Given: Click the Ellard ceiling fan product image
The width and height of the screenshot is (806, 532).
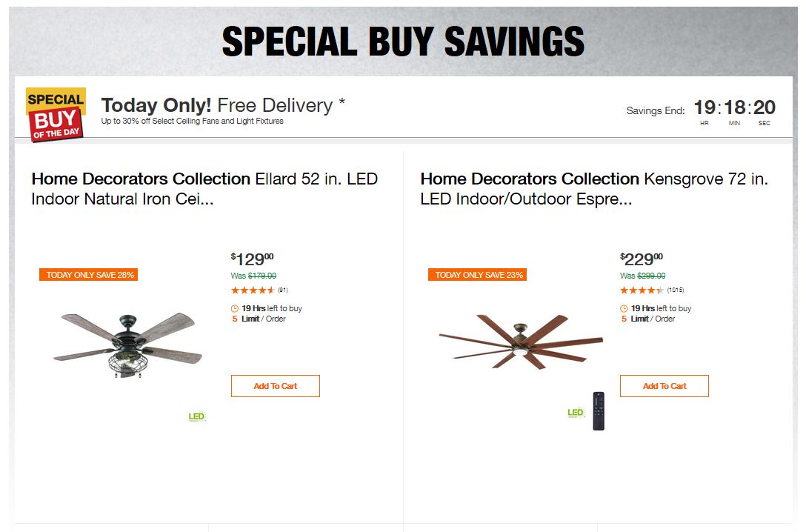Looking at the screenshot, I should (127, 345).
